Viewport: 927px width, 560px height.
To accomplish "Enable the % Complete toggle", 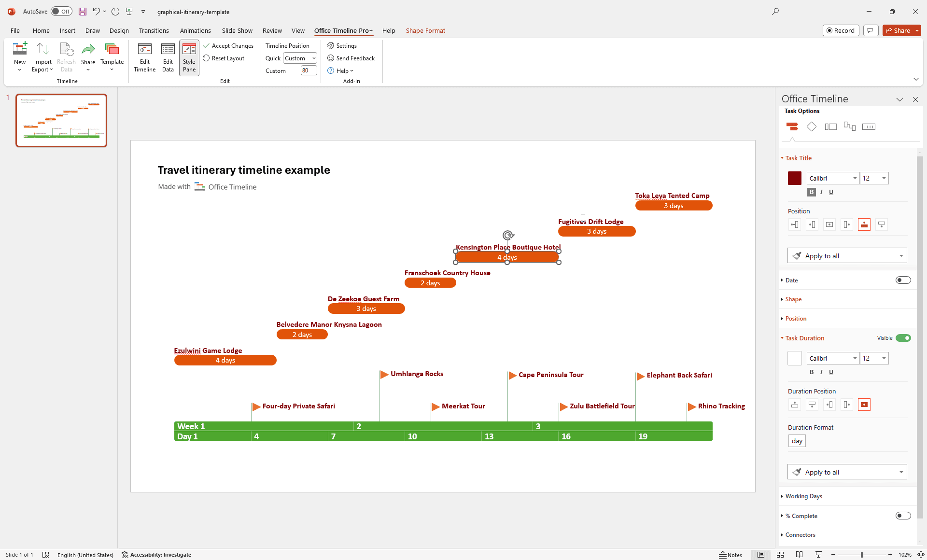I will [903, 516].
